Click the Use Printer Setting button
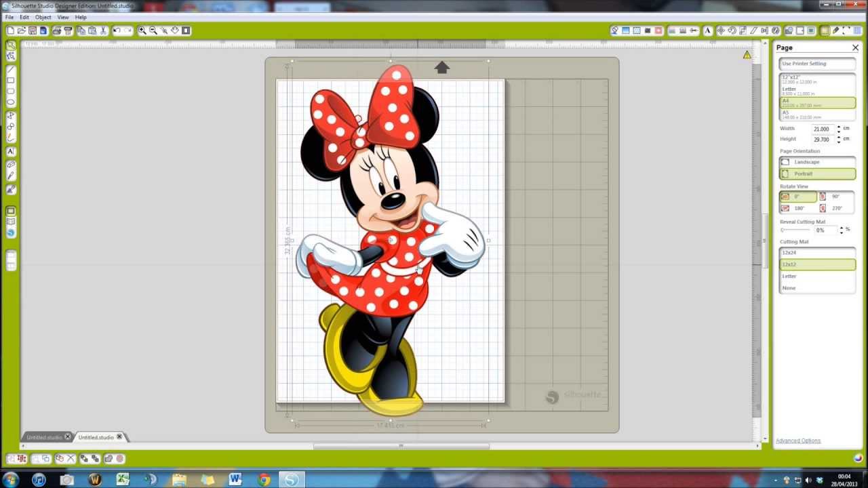 point(817,64)
